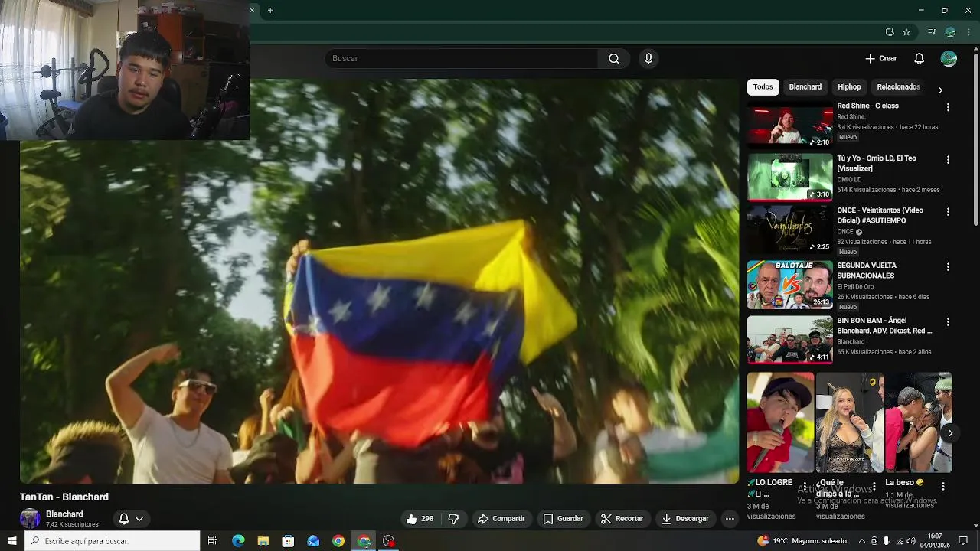Open more actions ellipsis below video

click(x=730, y=519)
